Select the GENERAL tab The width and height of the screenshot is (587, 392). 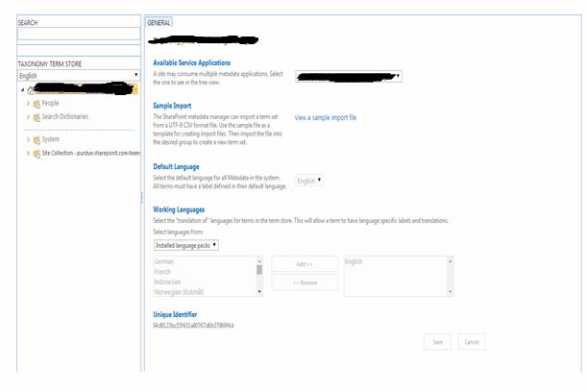pos(159,23)
